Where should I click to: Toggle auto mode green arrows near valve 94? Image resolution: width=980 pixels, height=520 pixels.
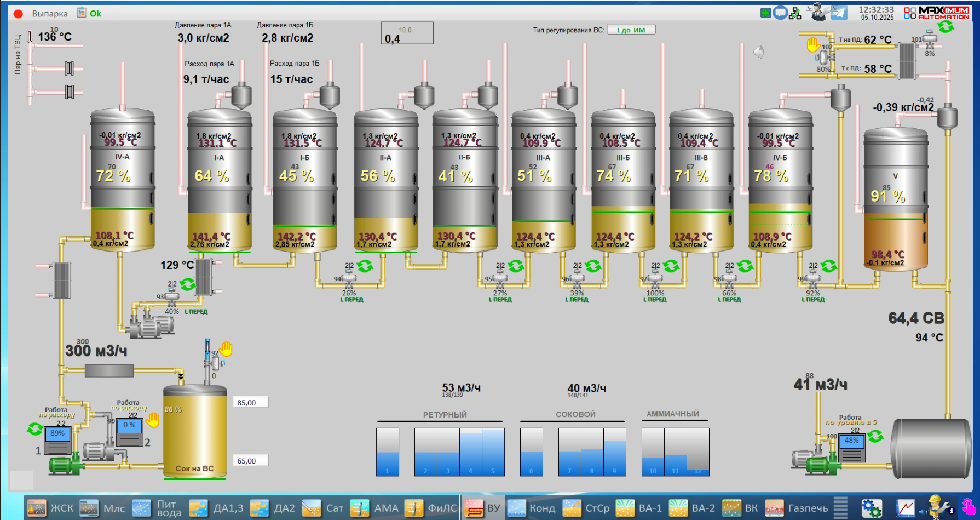coord(365,266)
